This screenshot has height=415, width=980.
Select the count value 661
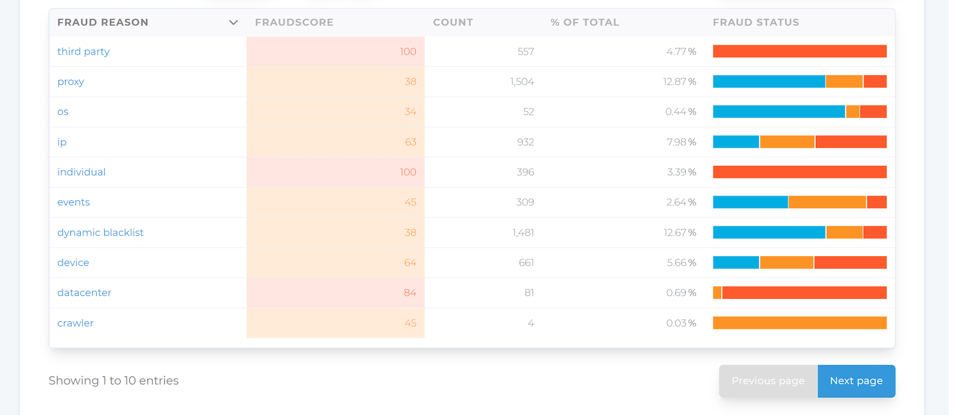point(526,262)
